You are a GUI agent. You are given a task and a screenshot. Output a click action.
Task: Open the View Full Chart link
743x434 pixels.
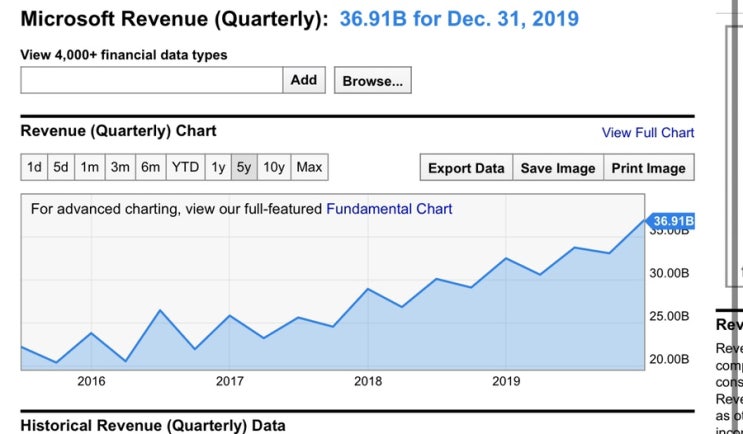[x=648, y=133]
